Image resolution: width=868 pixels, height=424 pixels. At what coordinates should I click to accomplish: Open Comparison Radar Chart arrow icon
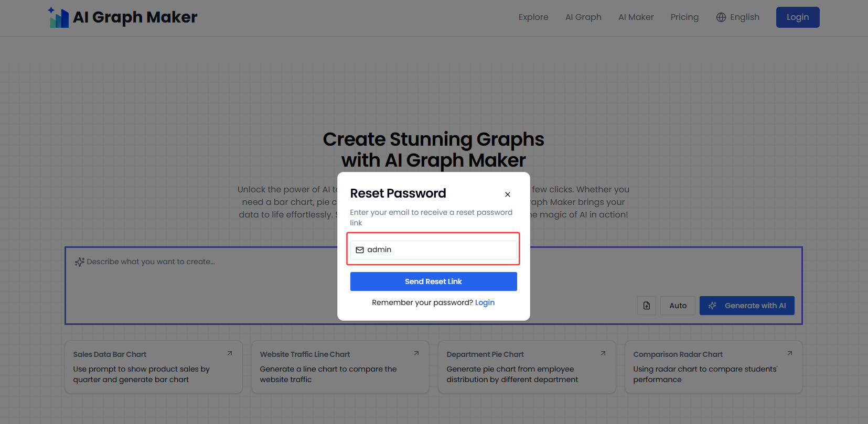(790, 354)
